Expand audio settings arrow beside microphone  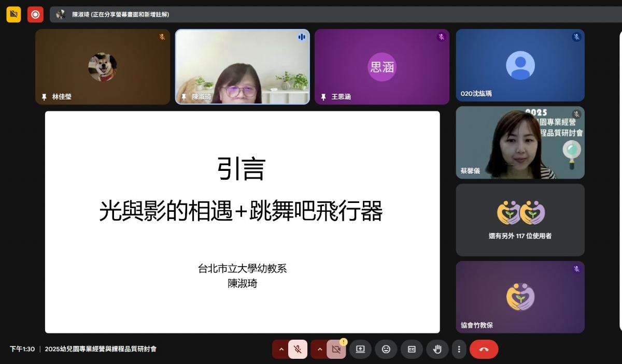tap(281, 349)
